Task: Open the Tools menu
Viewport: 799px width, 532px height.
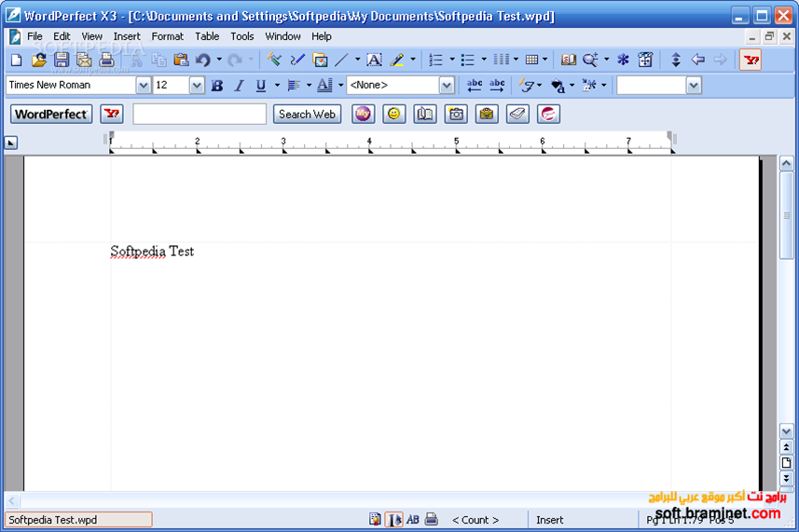Action: [x=242, y=36]
